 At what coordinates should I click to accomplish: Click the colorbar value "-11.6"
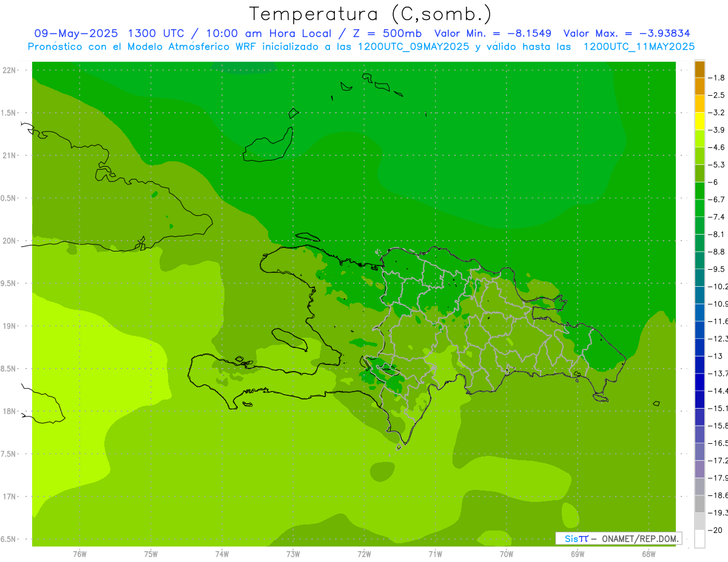click(718, 321)
